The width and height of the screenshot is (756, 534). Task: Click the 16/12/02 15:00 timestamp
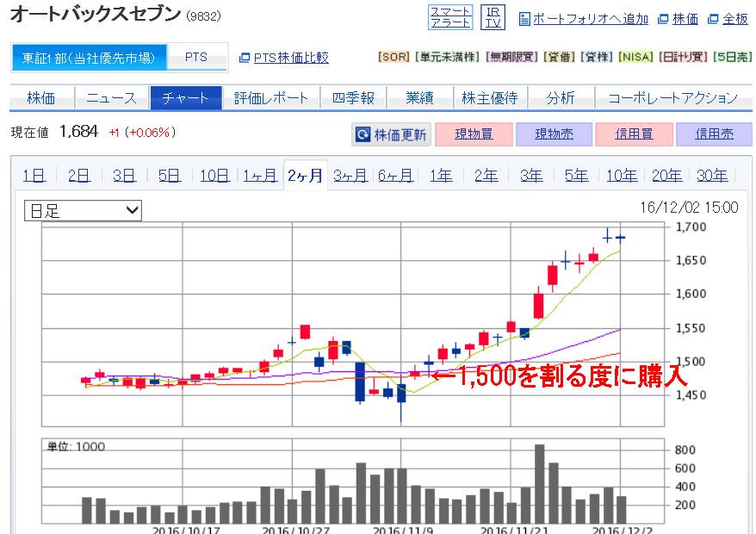click(689, 208)
